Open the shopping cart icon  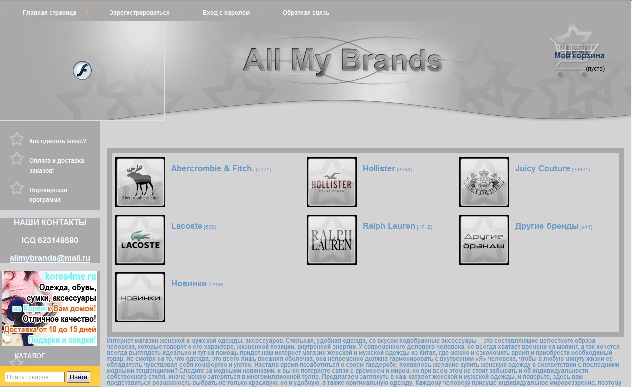pos(574,52)
